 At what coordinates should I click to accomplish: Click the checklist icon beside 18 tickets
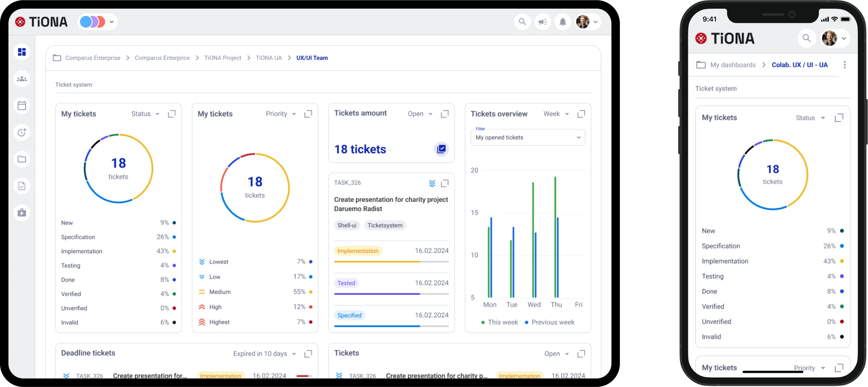(x=441, y=149)
